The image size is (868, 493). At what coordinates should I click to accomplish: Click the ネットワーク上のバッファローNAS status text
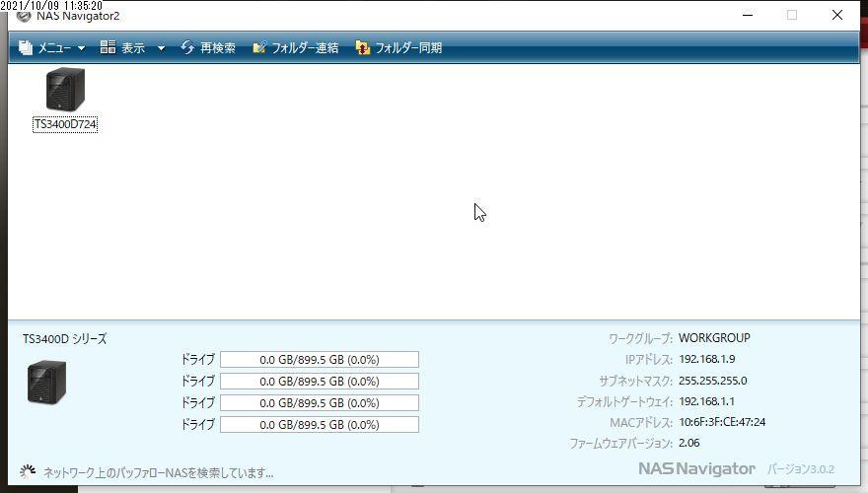click(x=159, y=473)
